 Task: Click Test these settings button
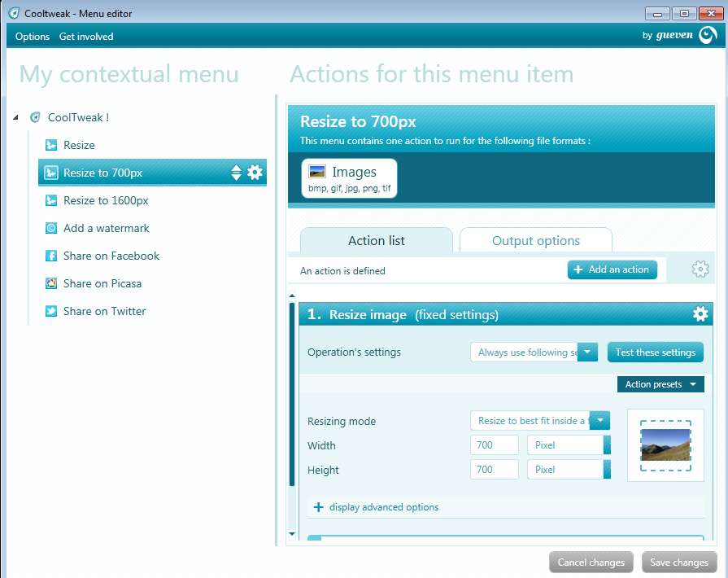coord(655,352)
